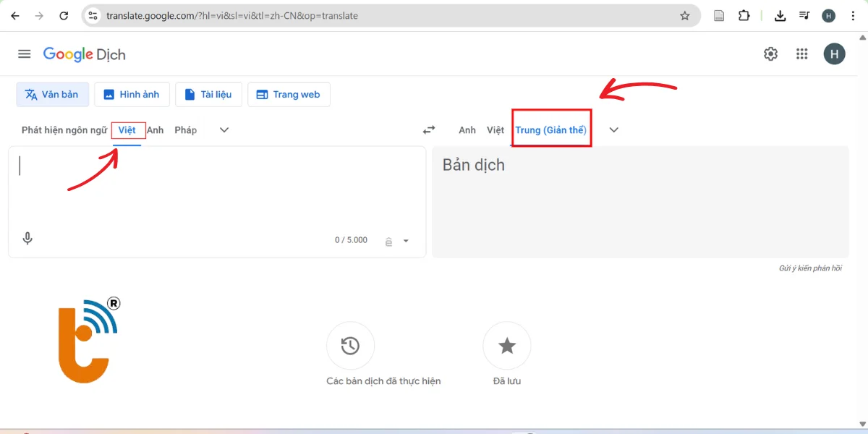Open Trang web website translation

pos(289,94)
